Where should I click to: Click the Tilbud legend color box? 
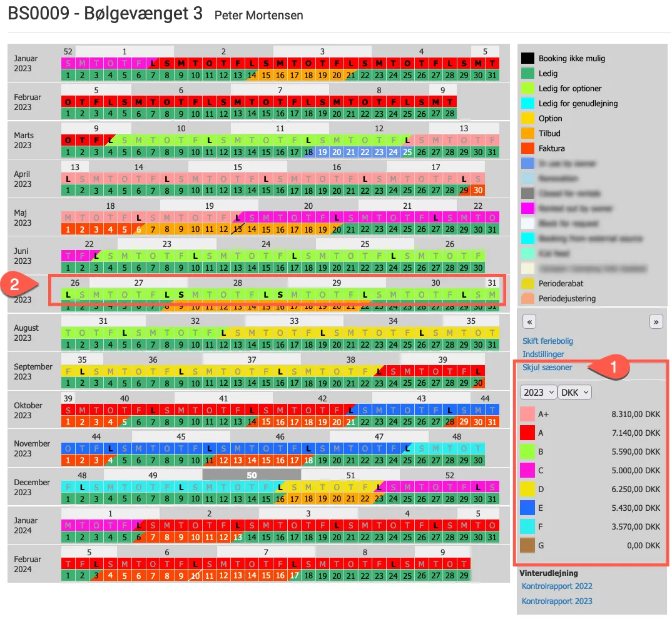pos(527,134)
